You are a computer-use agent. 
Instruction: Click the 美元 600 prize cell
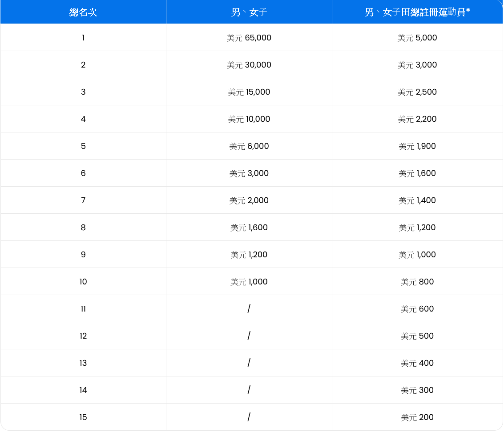point(417,308)
